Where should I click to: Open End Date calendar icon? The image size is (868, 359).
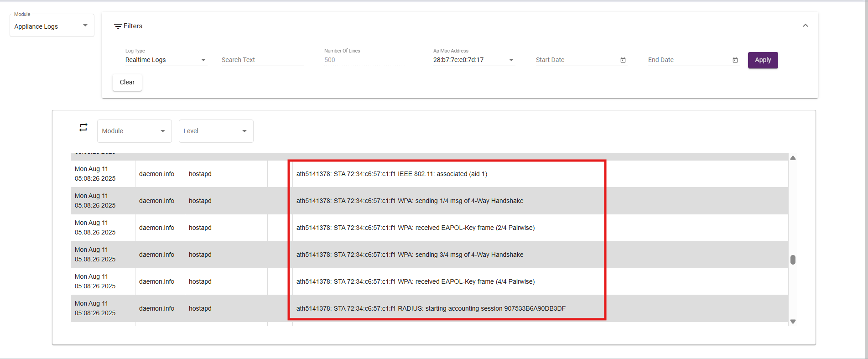tap(735, 60)
